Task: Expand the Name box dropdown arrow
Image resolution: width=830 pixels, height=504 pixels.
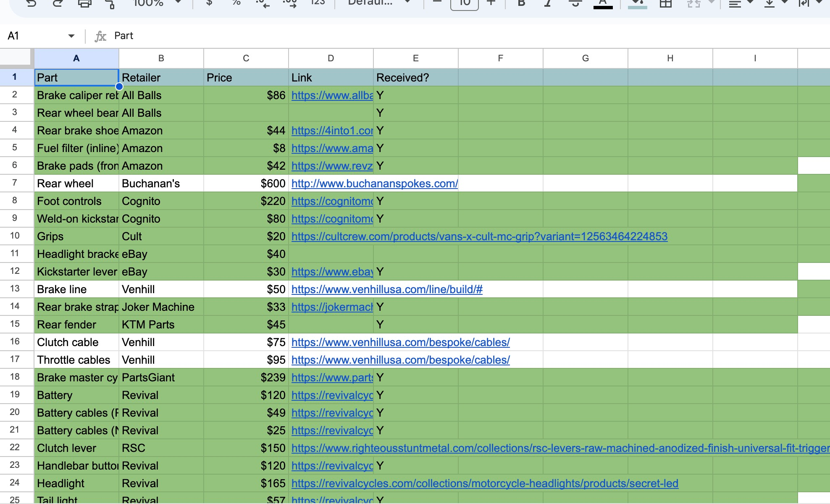Action: (x=71, y=36)
